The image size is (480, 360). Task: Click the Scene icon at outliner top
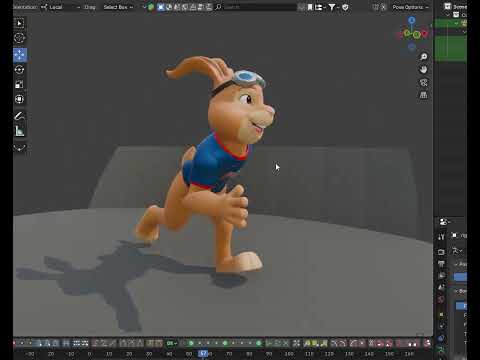(448, 6)
